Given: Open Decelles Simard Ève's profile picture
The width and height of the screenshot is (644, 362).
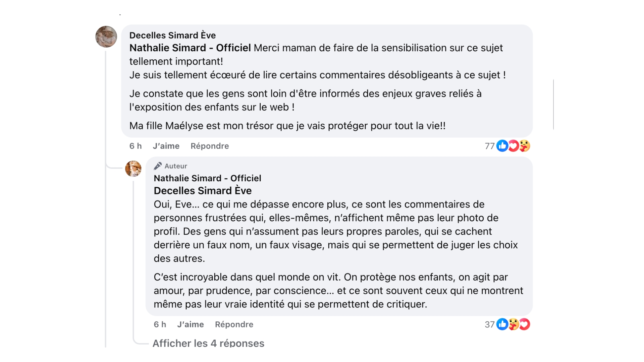Looking at the screenshot, I should (x=106, y=37).
